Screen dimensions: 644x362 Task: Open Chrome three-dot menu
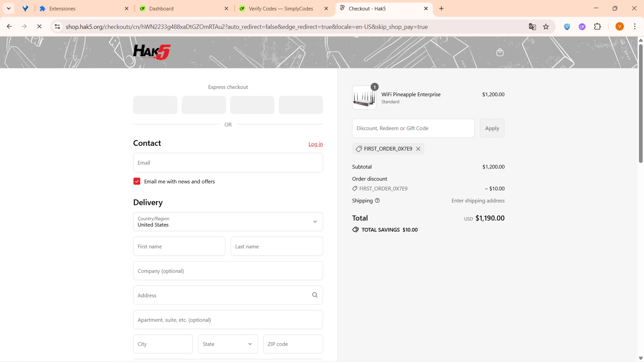(635, 27)
